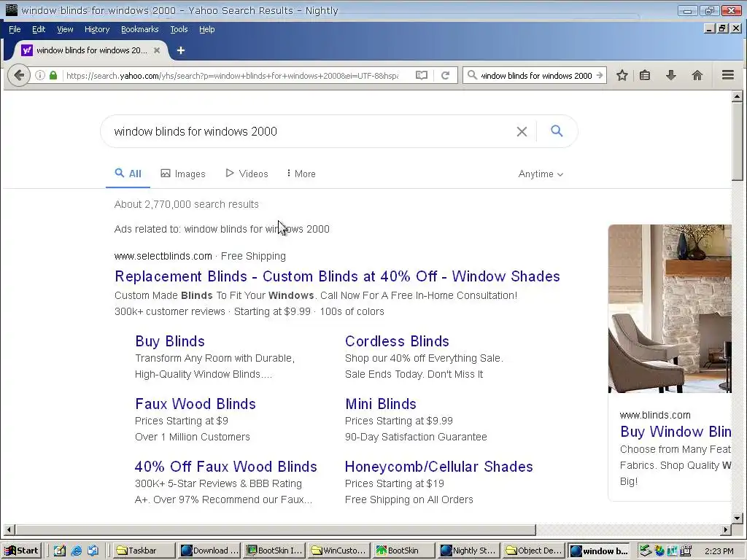Open the Bookmarks menu
Screen dimensions: 747x560
[139, 29]
